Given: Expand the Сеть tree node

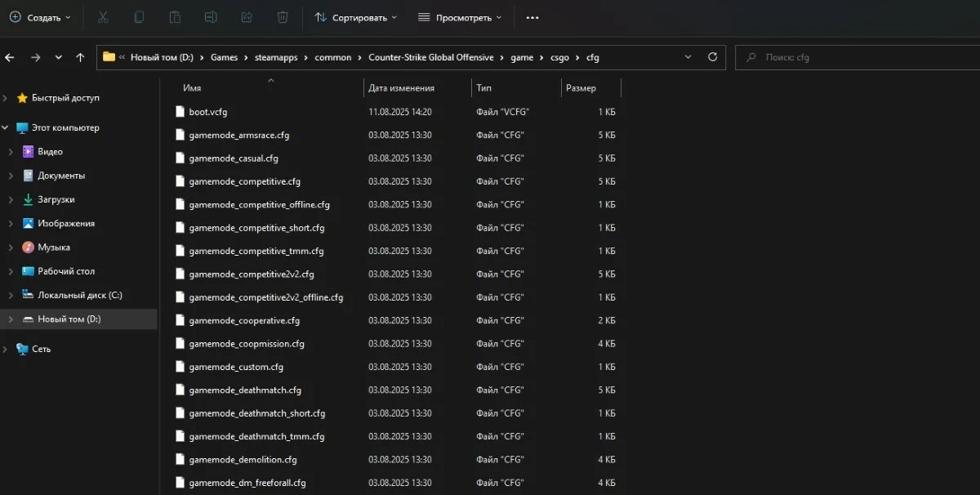Looking at the screenshot, I should pos(6,349).
